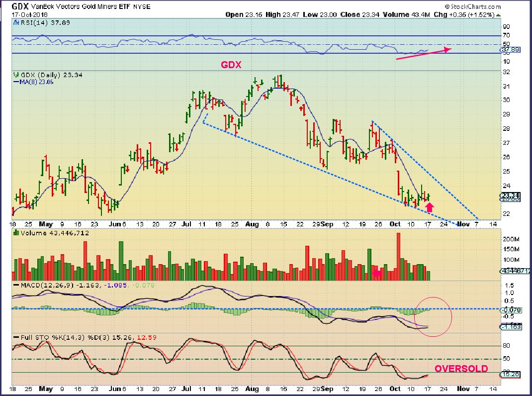Click the 43446712 volume tag on the right axis
The image size is (532, 396).
[x=515, y=271]
